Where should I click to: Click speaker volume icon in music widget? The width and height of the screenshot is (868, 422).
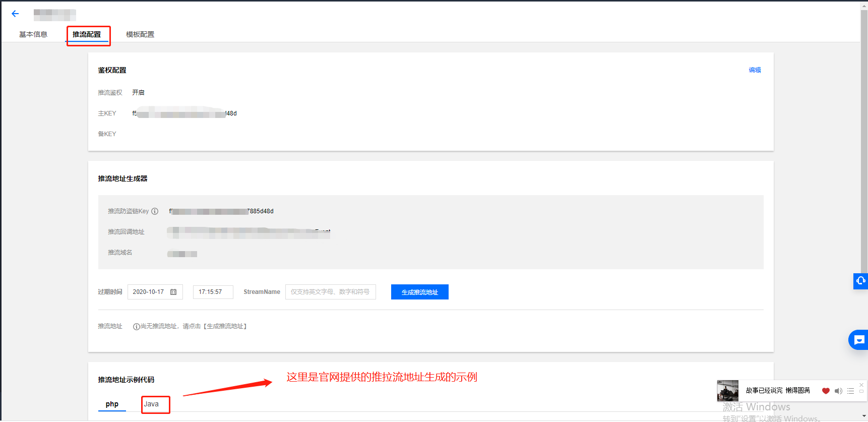838,391
